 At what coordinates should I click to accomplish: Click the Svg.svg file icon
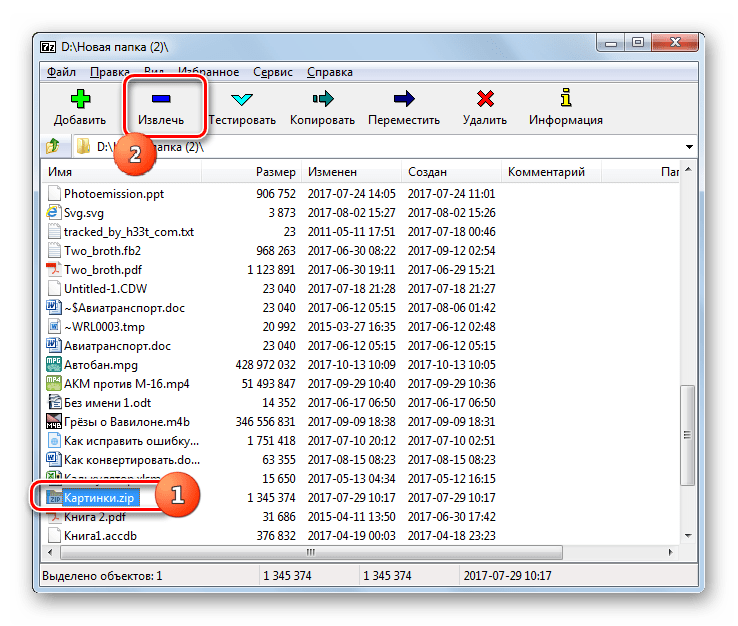[x=55, y=213]
